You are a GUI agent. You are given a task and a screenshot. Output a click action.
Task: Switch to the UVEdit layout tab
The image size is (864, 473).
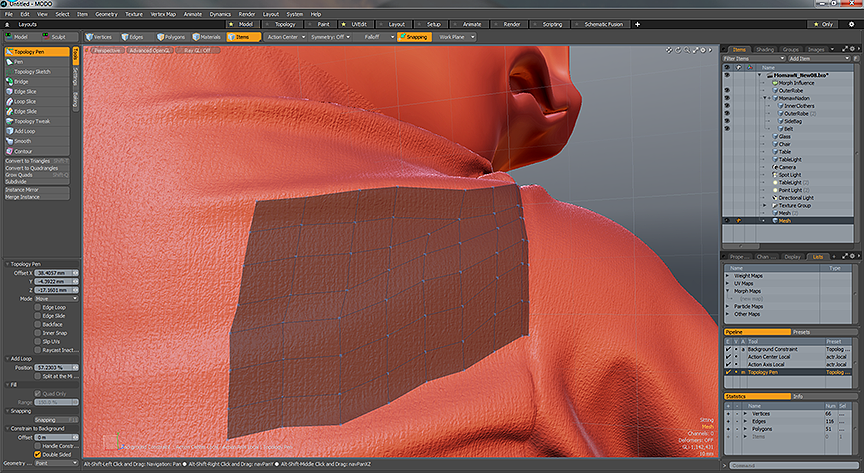pyautogui.click(x=357, y=24)
